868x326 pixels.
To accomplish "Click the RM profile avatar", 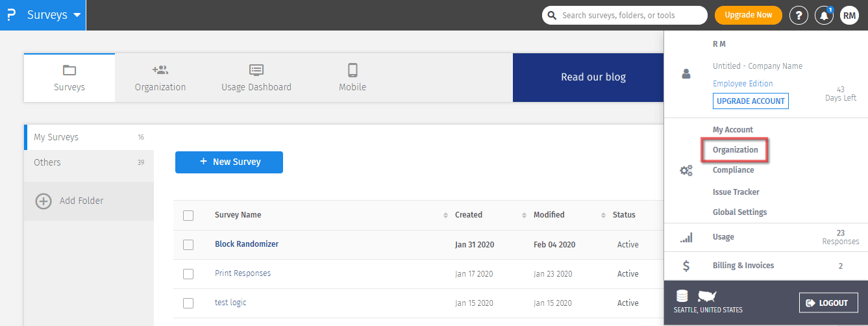I will pyautogui.click(x=849, y=15).
